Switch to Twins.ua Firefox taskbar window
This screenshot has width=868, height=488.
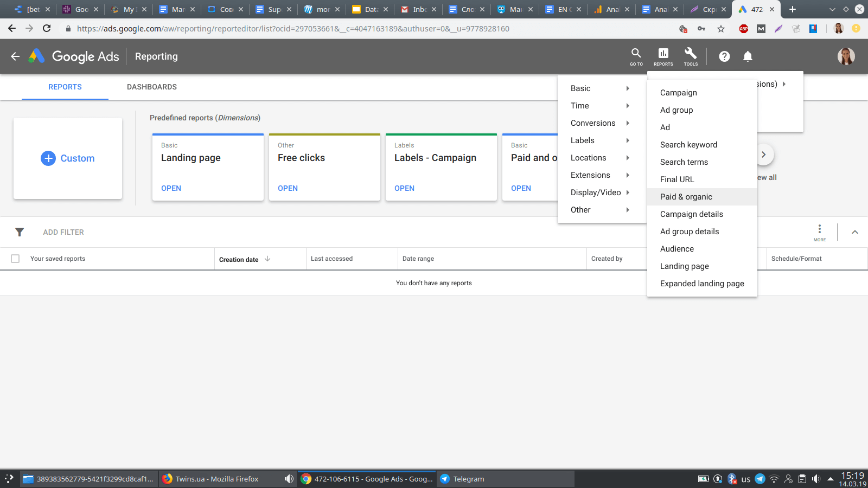pyautogui.click(x=227, y=479)
